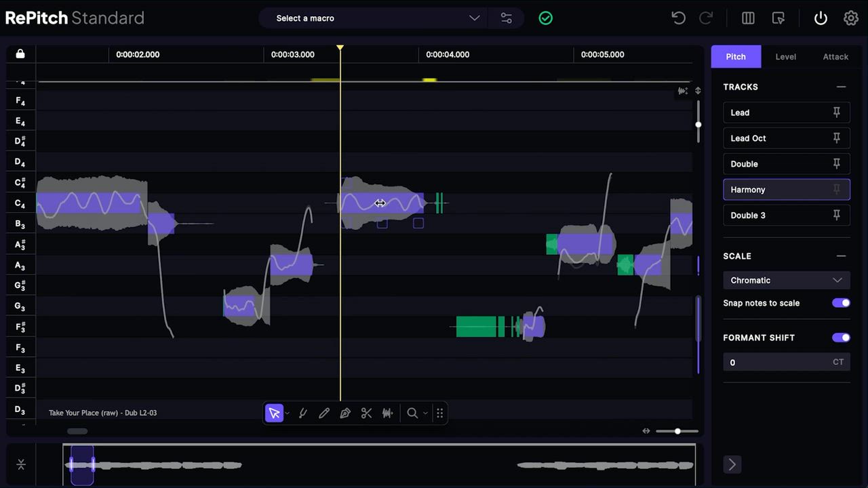Click the pointer-in-box selection icon
Screen dimensions: 868x488
point(778,18)
